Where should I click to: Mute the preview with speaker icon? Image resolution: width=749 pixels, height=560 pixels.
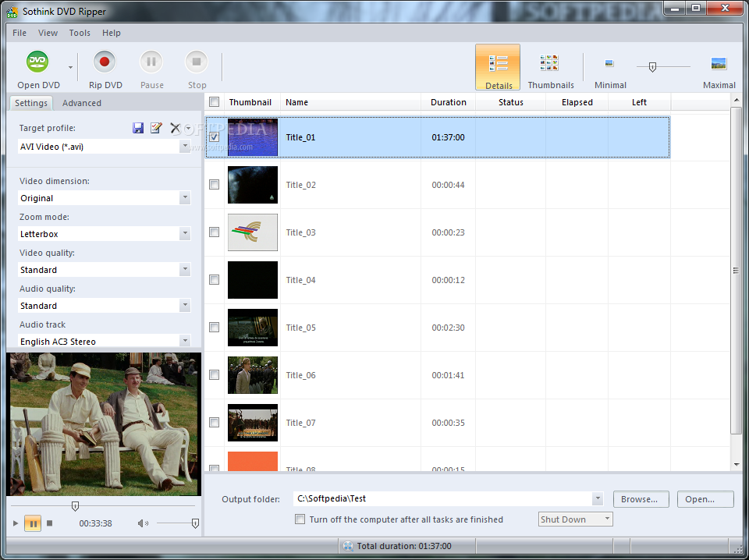pyautogui.click(x=143, y=523)
